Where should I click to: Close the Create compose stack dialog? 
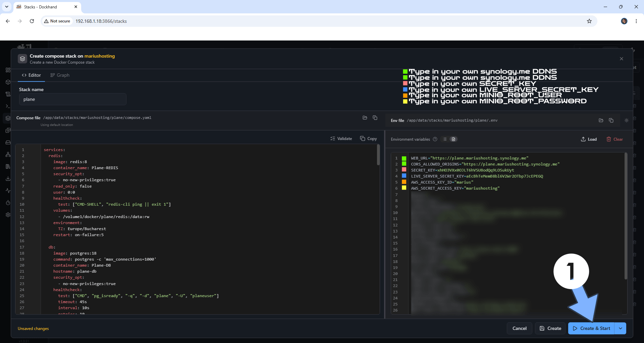click(x=622, y=59)
